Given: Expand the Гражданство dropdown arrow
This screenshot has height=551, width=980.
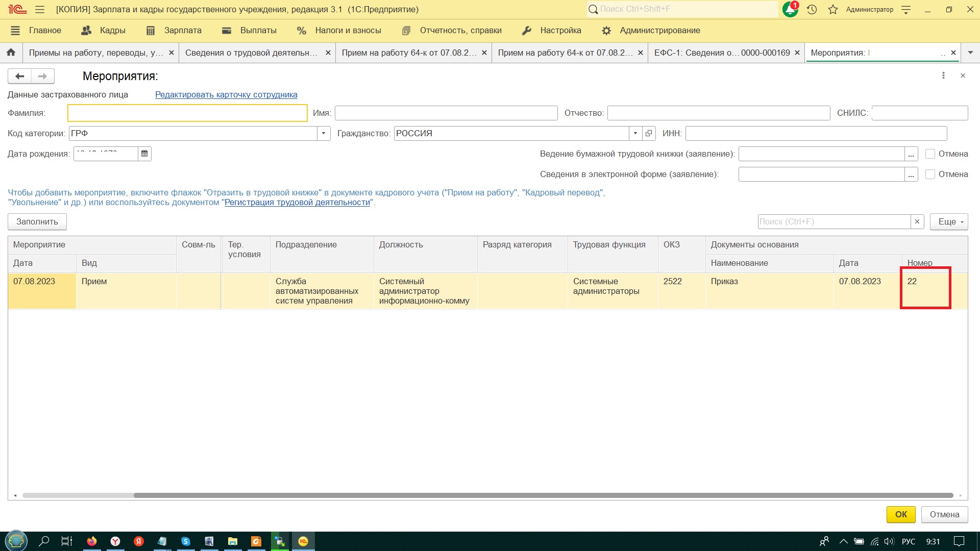Looking at the screenshot, I should point(635,133).
